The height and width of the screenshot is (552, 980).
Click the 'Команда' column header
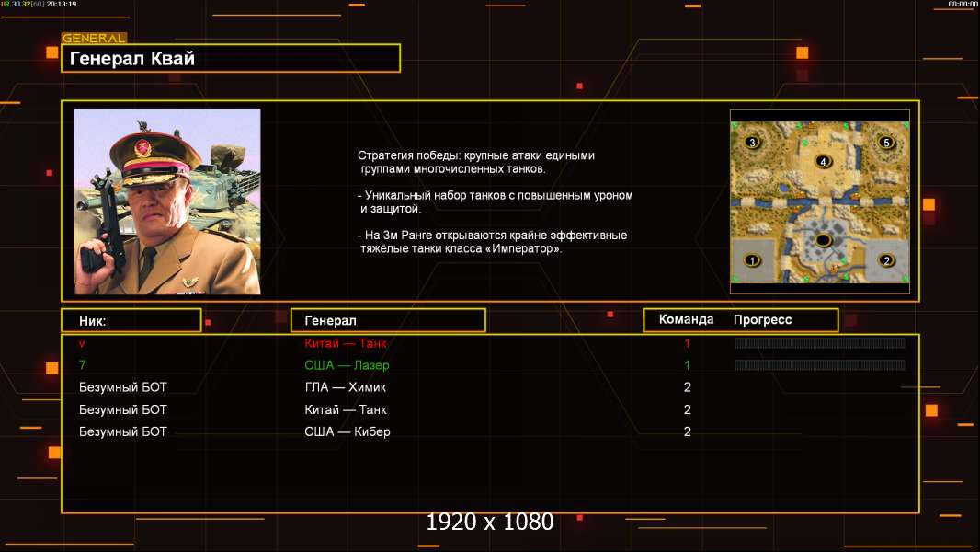coord(686,319)
